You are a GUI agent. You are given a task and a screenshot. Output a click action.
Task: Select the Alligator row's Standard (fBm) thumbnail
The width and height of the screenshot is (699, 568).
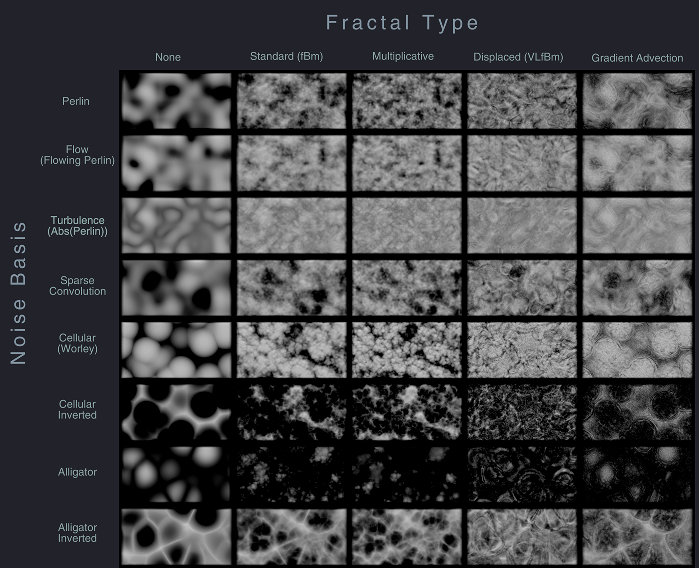(x=292, y=475)
